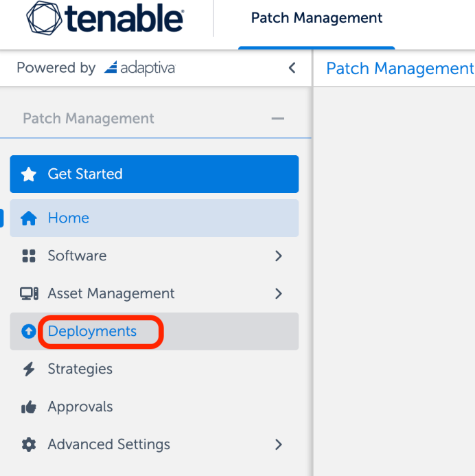This screenshot has width=475, height=476.
Task: Click the Software grid icon
Action: point(28,256)
